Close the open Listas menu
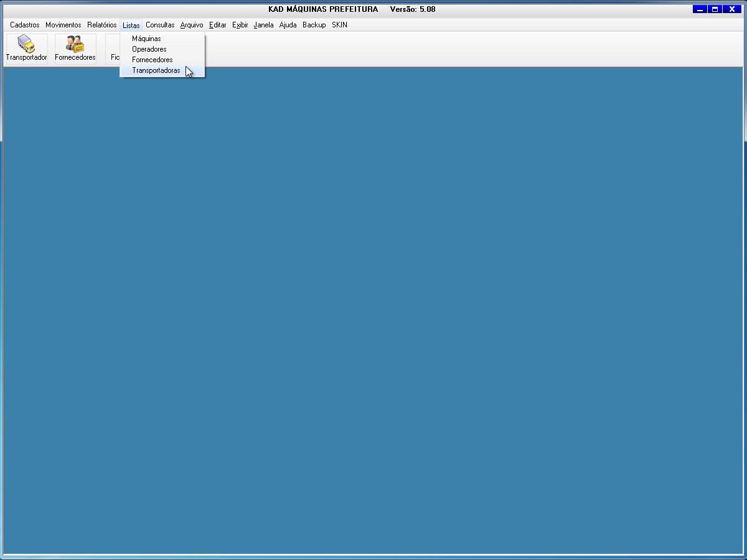747x560 pixels. 131,25
